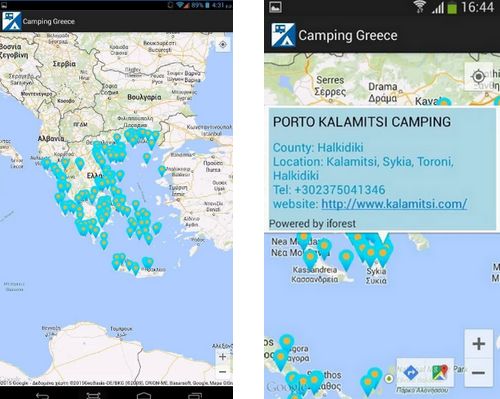Open picture notification in right status bar

(275, 7)
